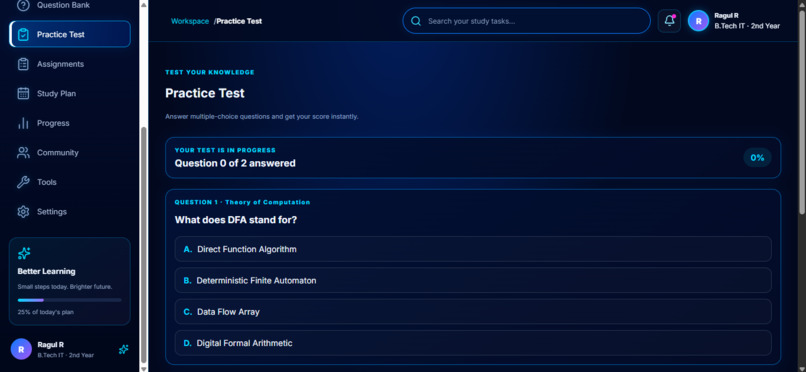Click Settings gear icon

23,212
